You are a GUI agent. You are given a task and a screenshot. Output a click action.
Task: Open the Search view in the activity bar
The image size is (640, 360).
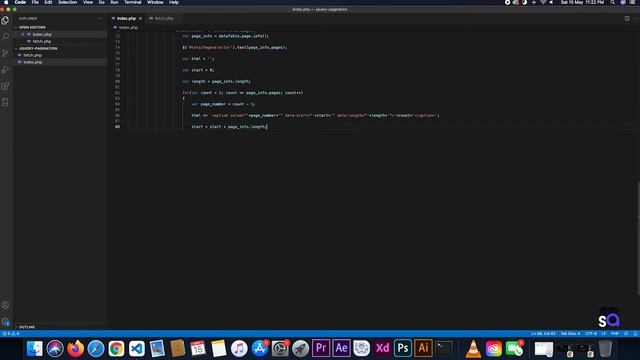click(5, 37)
